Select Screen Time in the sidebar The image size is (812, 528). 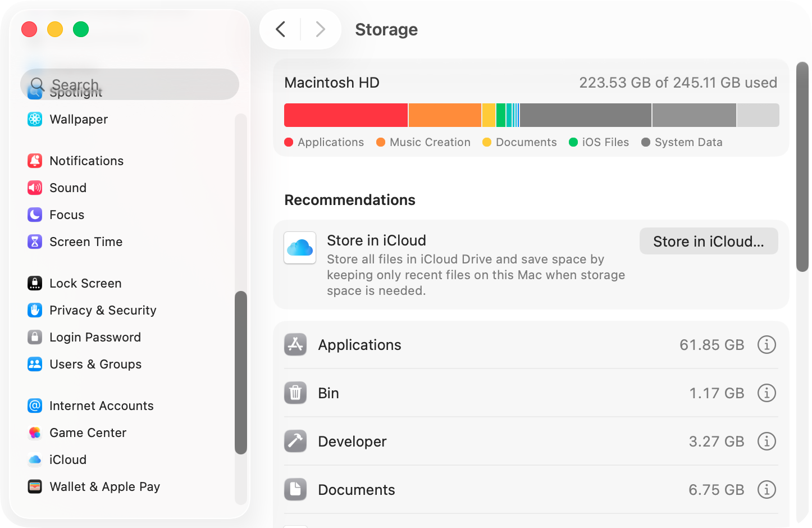click(85, 242)
